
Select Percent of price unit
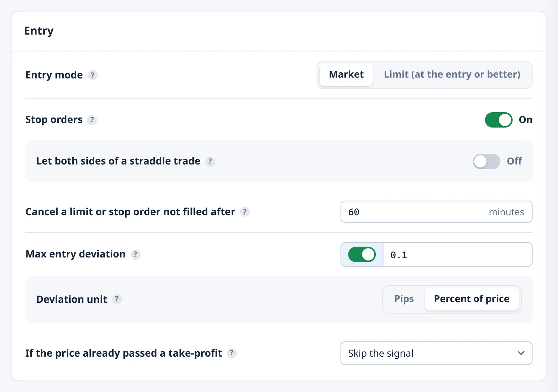pyautogui.click(x=472, y=299)
